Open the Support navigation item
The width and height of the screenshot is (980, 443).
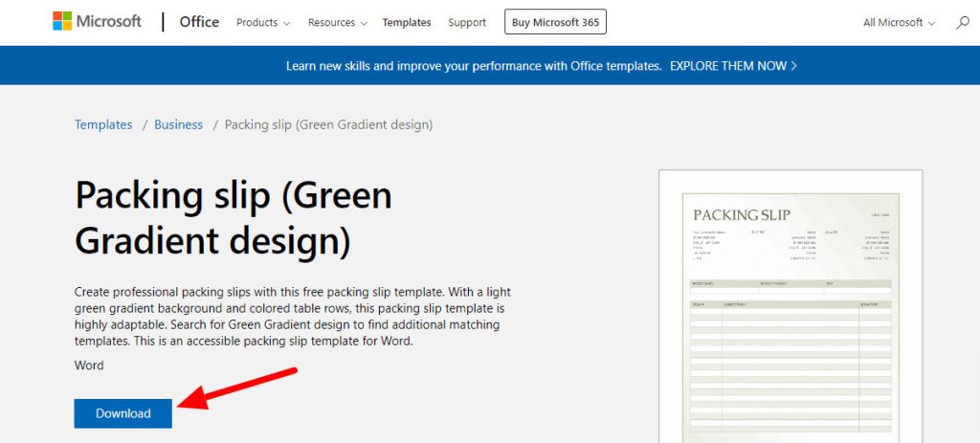click(x=467, y=22)
